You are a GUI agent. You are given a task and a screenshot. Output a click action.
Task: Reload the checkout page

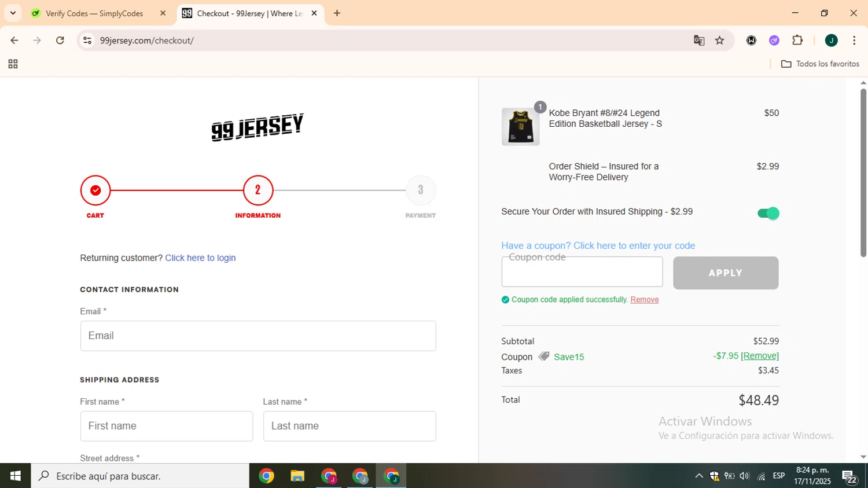point(60,41)
